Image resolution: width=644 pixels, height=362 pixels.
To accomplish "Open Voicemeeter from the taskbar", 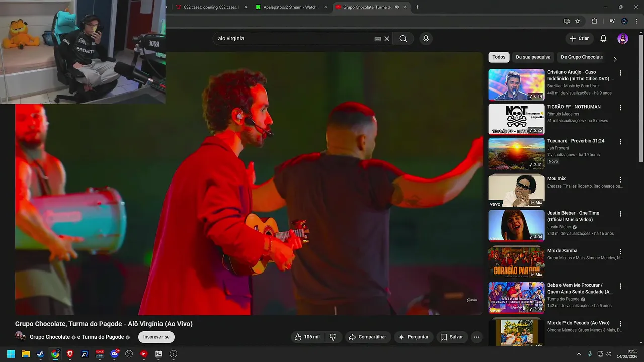I will pos(100,354).
